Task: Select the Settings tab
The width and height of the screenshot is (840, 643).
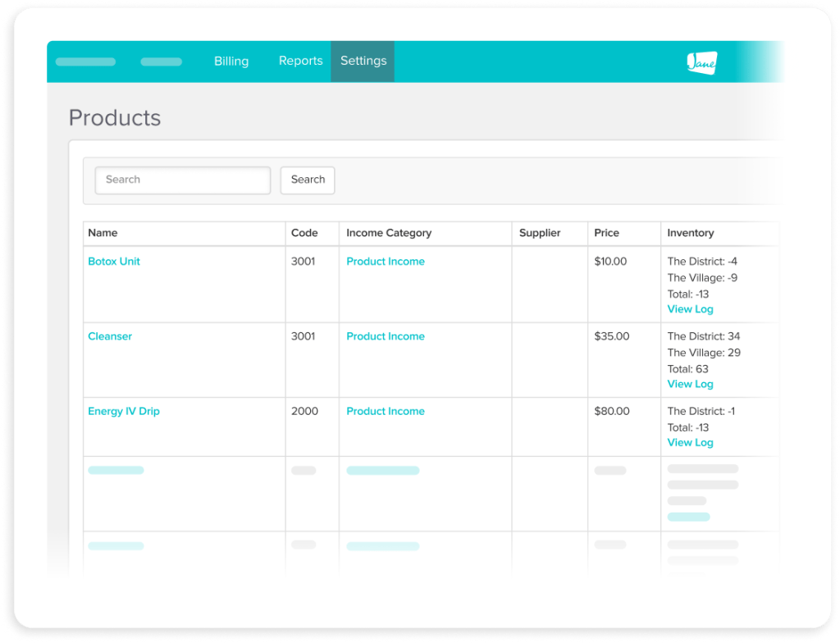Action: [x=363, y=61]
